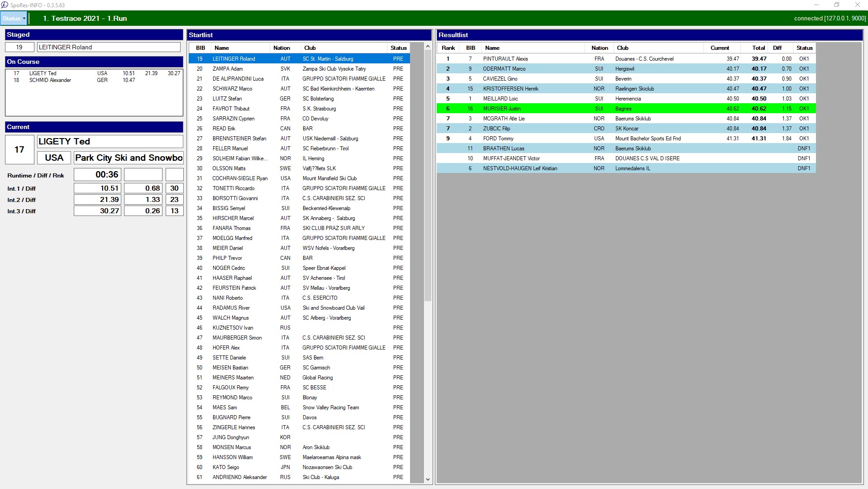Select SCHMID Alexander in On Course list

[94, 80]
